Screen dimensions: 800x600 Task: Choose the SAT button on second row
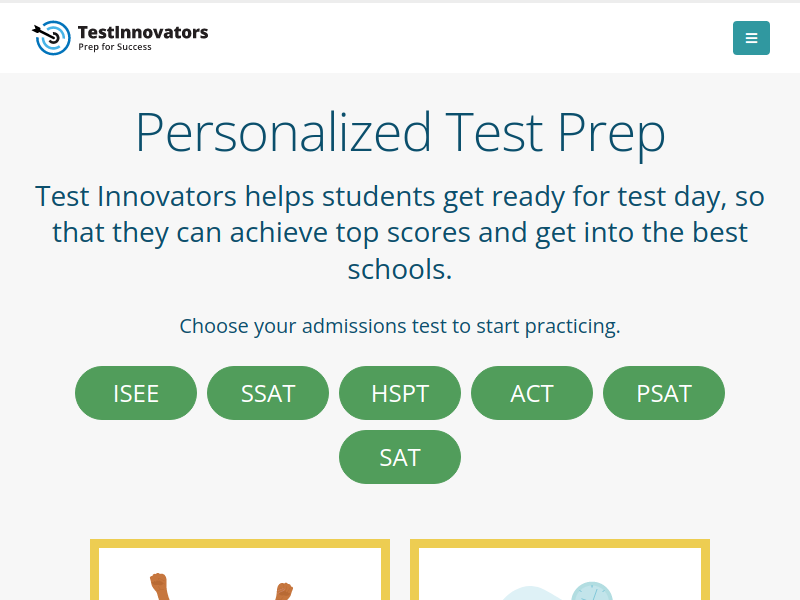click(x=400, y=457)
